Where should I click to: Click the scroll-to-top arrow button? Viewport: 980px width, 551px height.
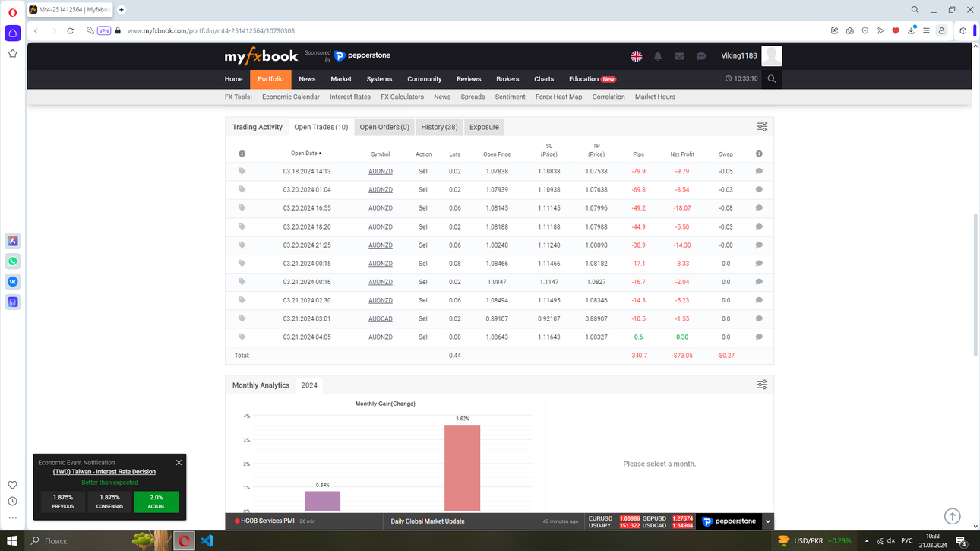(952, 516)
